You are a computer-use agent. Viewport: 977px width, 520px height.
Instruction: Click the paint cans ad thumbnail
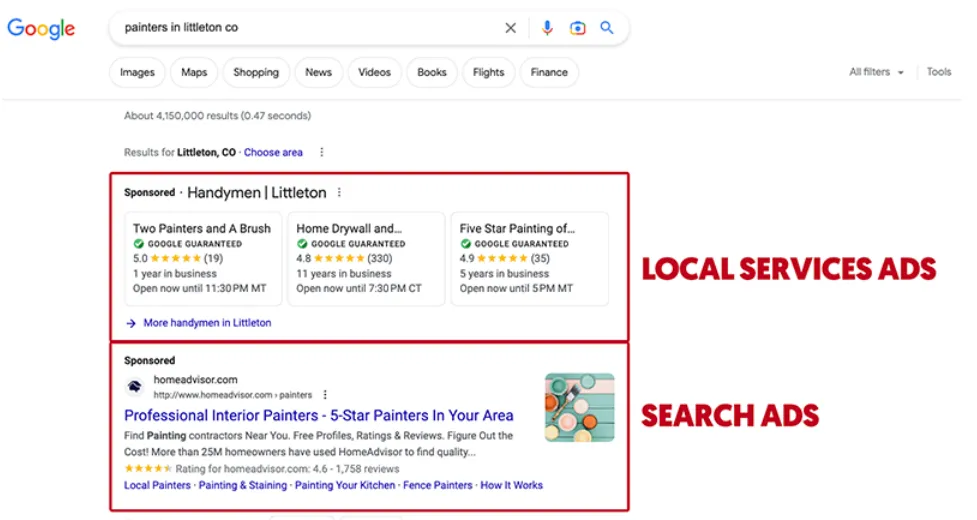pyautogui.click(x=579, y=407)
